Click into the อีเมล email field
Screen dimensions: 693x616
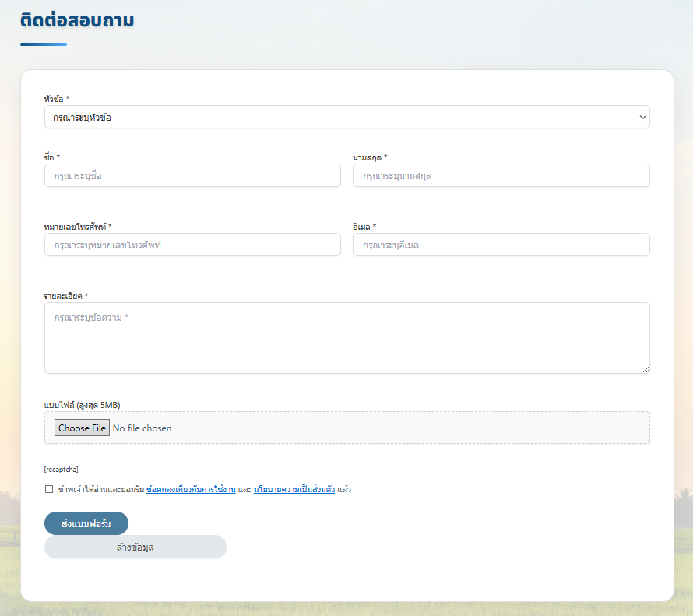[x=501, y=245]
